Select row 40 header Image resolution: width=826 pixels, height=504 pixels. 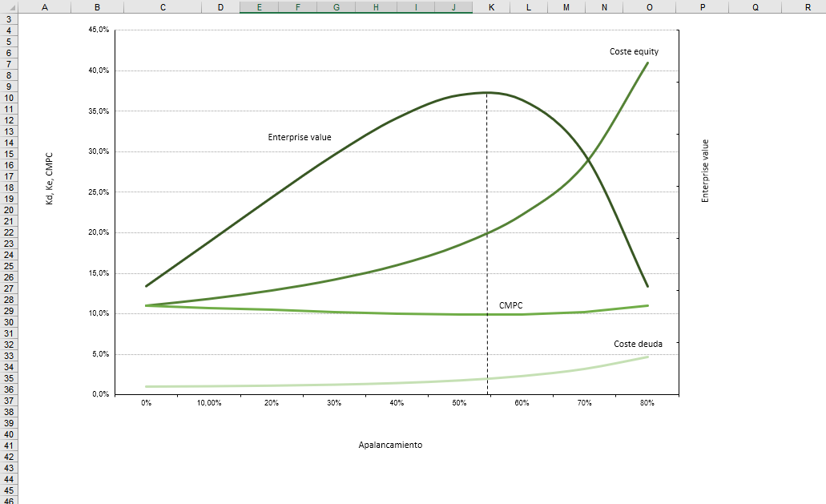pos(8,433)
